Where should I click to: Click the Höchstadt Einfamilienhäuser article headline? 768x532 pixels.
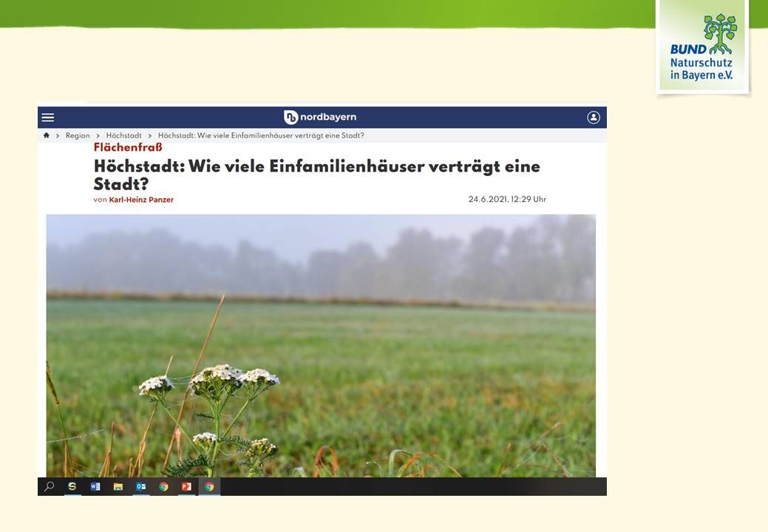[316, 175]
